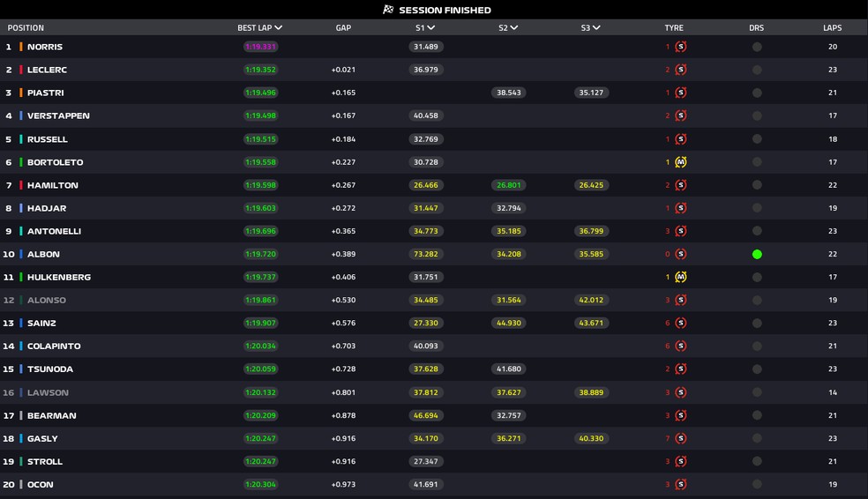Click Russell's soft tyre icon
The width and height of the screenshot is (868, 499).
click(x=681, y=139)
